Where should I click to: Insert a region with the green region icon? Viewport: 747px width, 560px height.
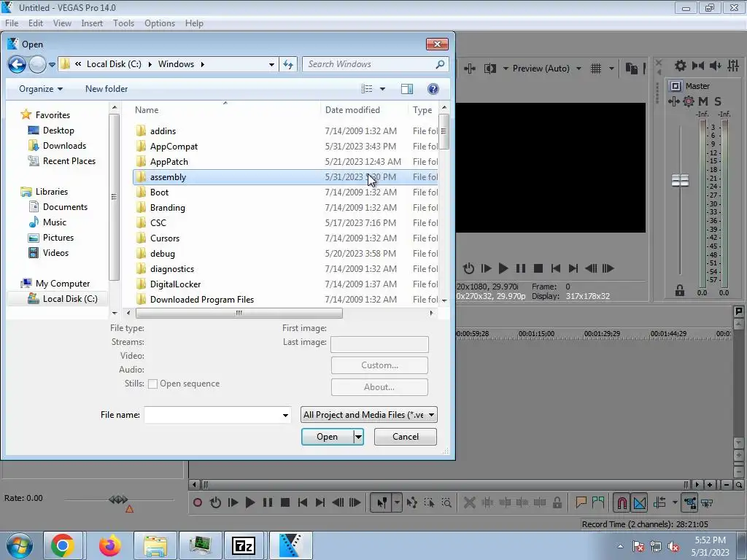[x=598, y=502]
